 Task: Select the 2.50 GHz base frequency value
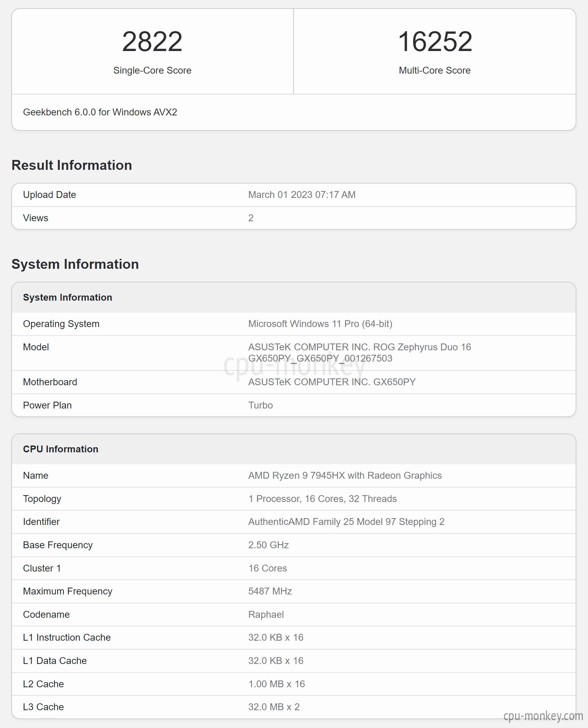(x=269, y=545)
